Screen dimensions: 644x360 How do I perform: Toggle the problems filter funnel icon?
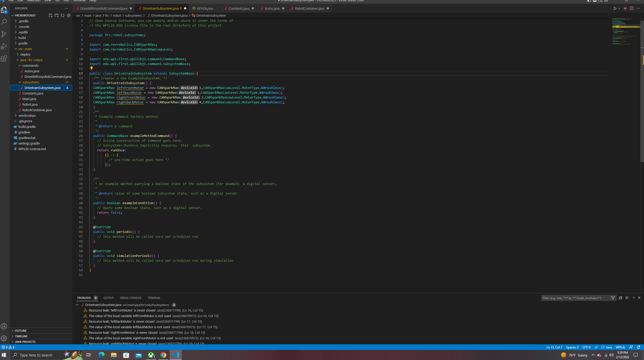[613, 298]
